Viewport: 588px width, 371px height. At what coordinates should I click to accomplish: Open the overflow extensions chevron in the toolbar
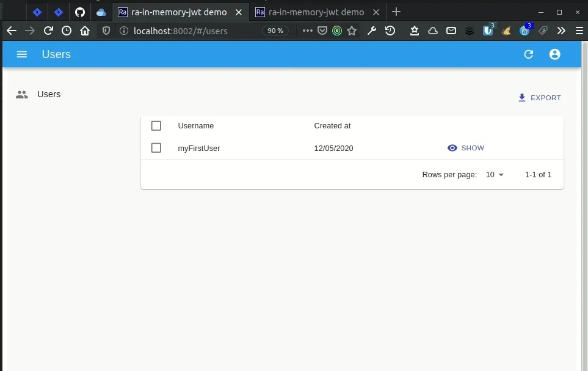(x=561, y=31)
